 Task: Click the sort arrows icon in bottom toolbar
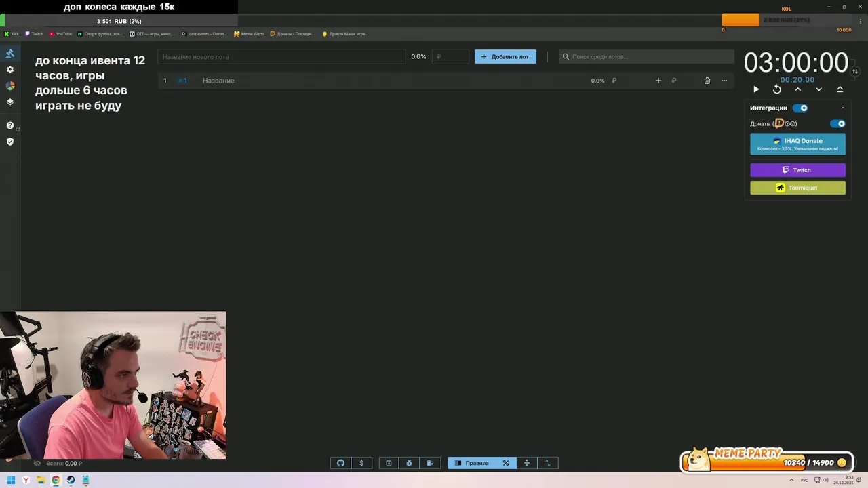548,463
